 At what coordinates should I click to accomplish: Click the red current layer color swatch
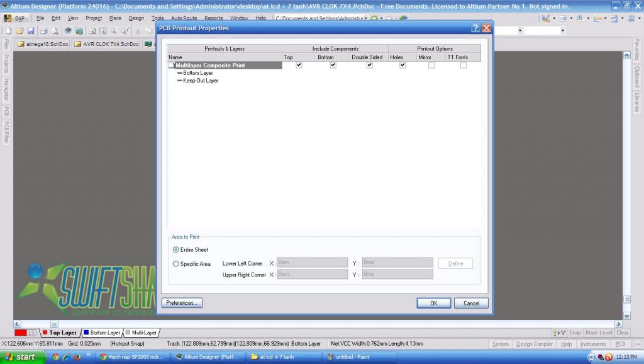[x=21, y=333]
